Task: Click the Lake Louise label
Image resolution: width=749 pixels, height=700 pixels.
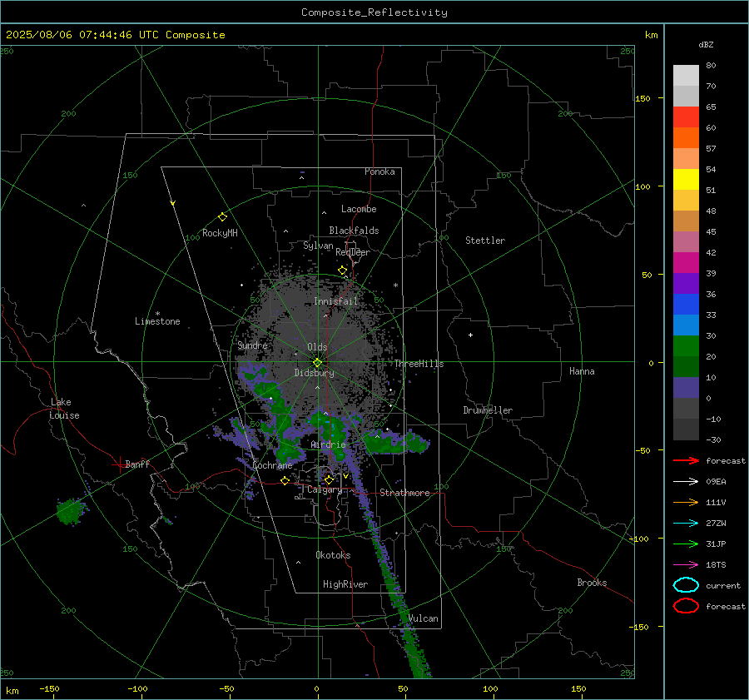Action: tap(64, 409)
